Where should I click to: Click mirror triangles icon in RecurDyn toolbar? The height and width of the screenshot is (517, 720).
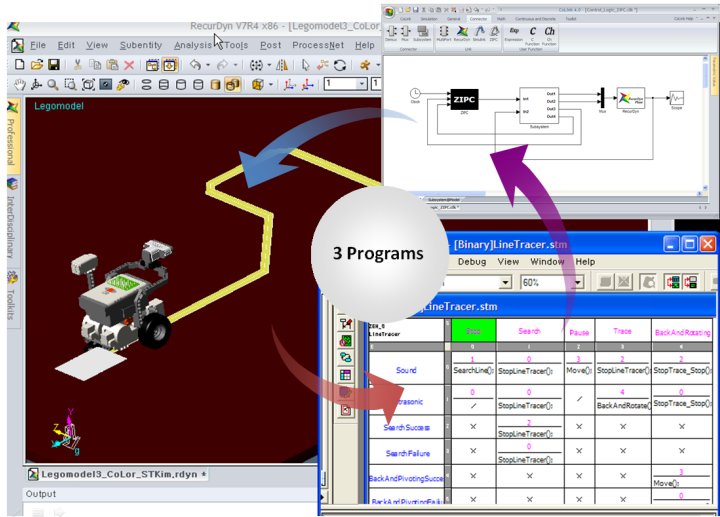pos(282,65)
